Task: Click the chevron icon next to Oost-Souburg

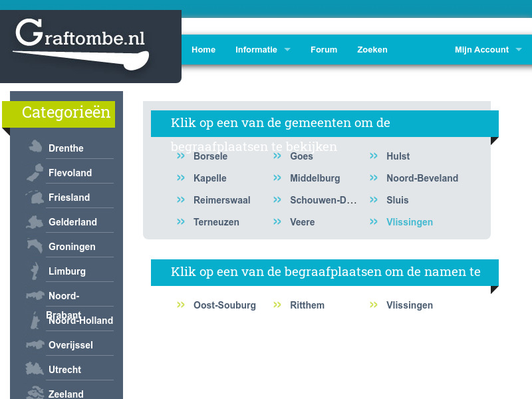Action: click(180, 305)
